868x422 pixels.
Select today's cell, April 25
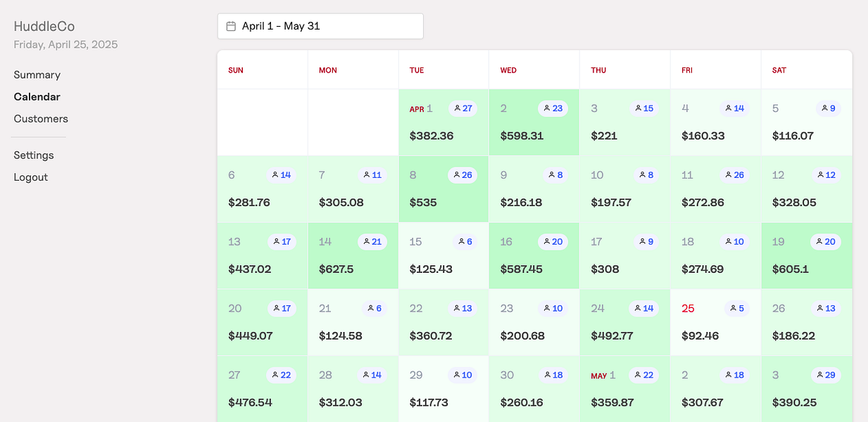[x=715, y=326]
